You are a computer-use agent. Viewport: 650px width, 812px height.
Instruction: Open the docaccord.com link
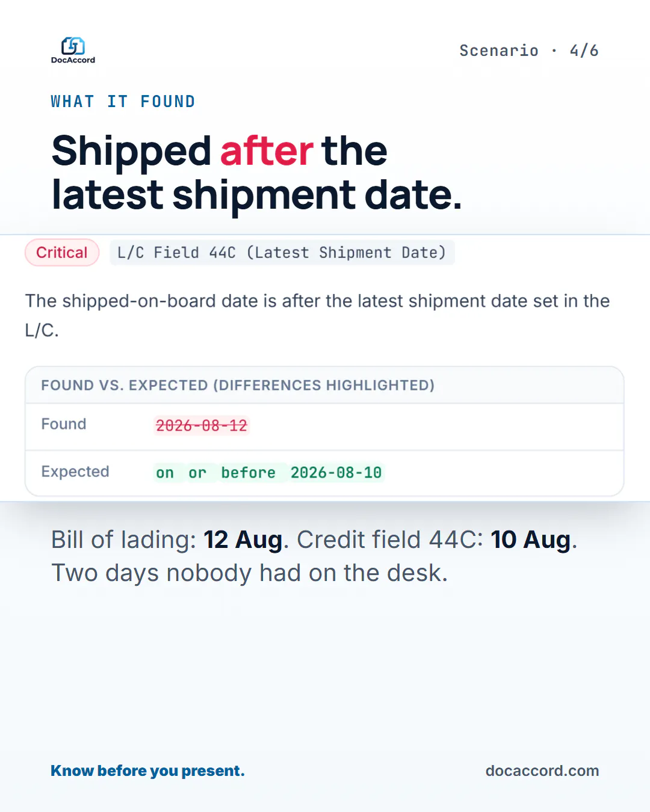click(542, 770)
